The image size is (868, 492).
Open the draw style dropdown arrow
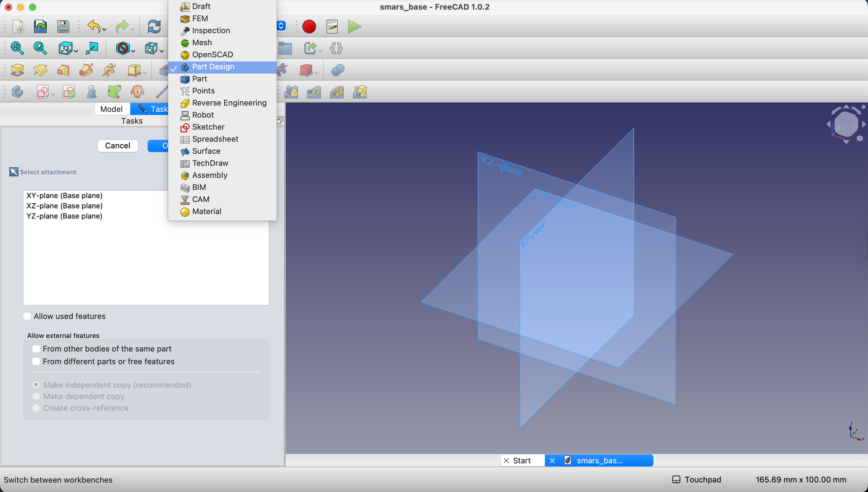point(133,51)
